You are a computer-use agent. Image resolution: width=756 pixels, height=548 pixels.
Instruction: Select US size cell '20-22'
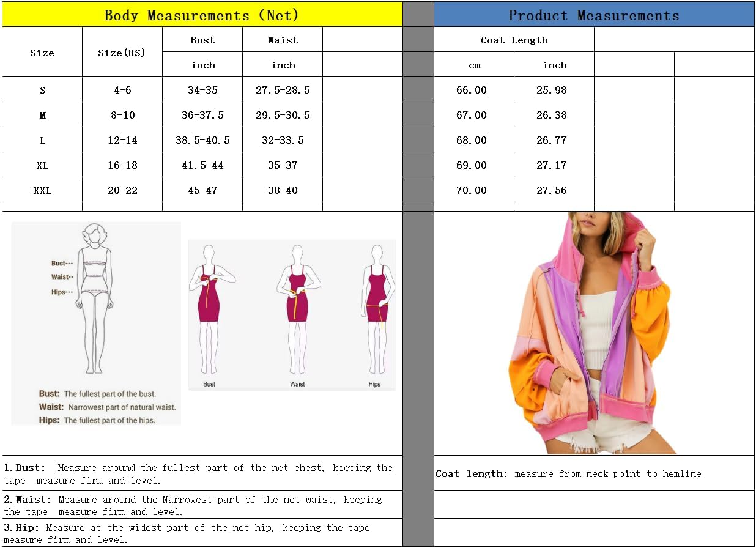pos(122,190)
